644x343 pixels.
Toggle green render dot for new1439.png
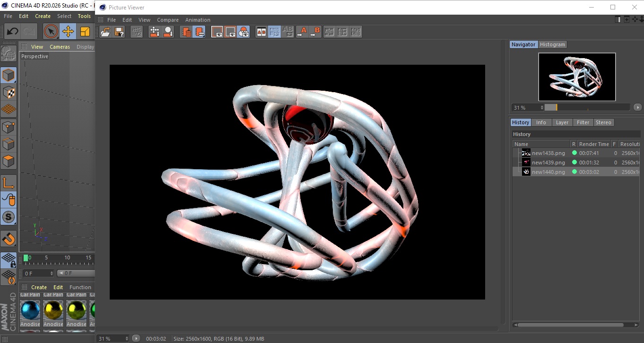pos(574,163)
